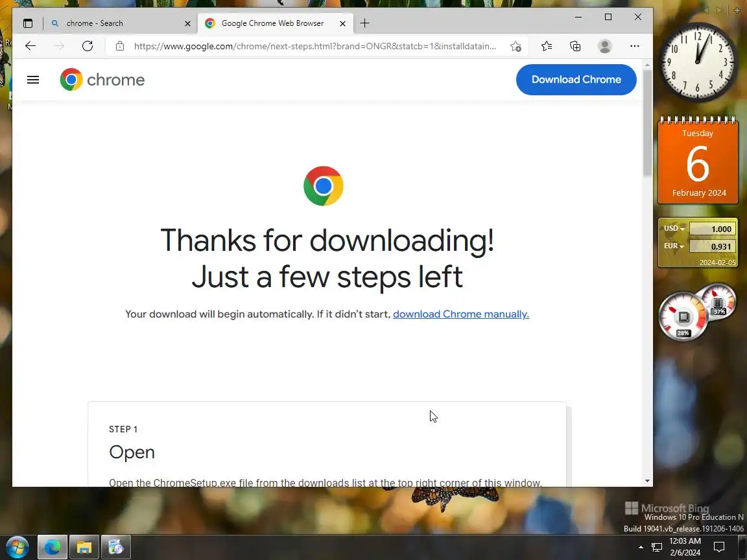The image size is (747, 560).
Task: Open the EUR currency dropdown
Action: click(x=674, y=246)
